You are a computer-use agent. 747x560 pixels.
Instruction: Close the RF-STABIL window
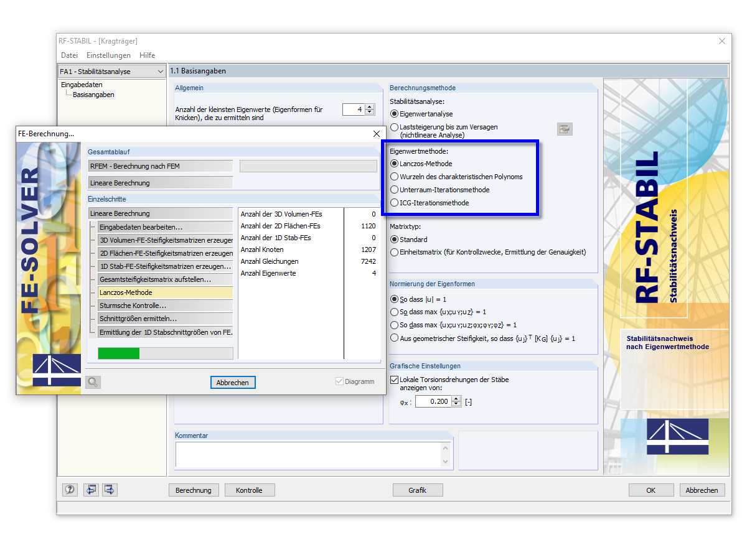pyautogui.click(x=722, y=41)
